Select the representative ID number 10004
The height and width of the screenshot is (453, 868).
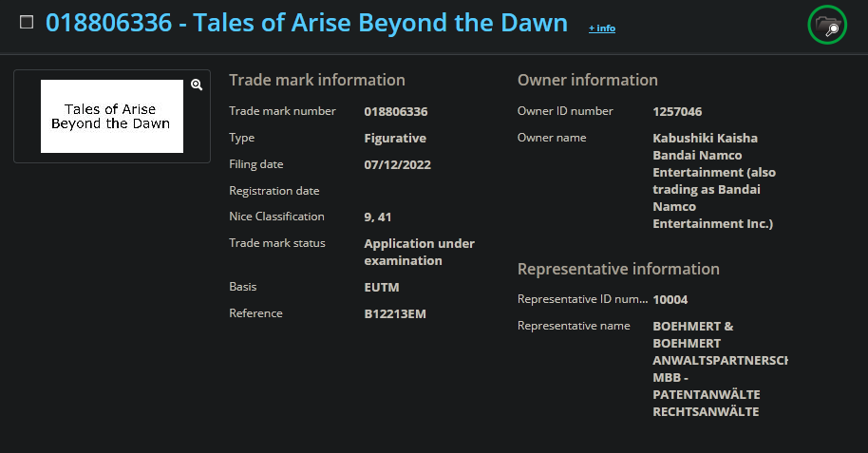(x=670, y=299)
